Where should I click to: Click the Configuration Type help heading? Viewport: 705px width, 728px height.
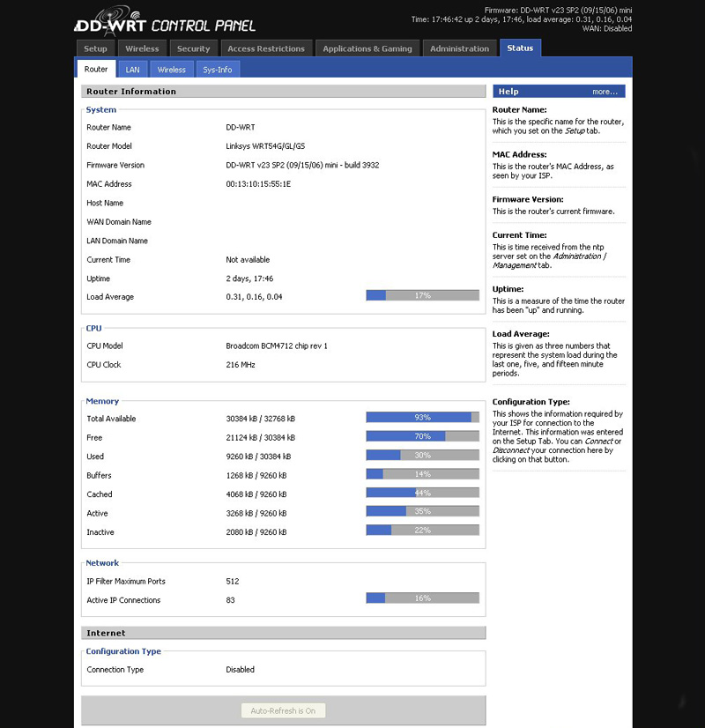pyautogui.click(x=531, y=402)
